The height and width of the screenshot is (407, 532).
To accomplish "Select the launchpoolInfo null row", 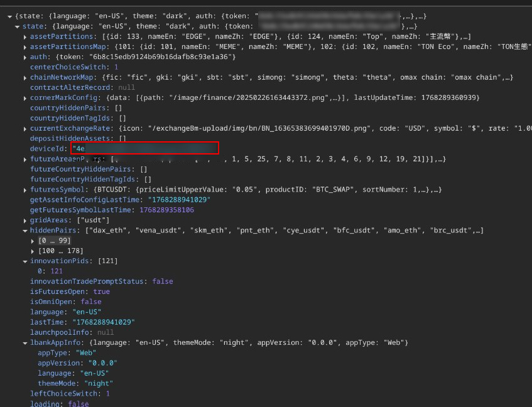I will [x=72, y=332].
